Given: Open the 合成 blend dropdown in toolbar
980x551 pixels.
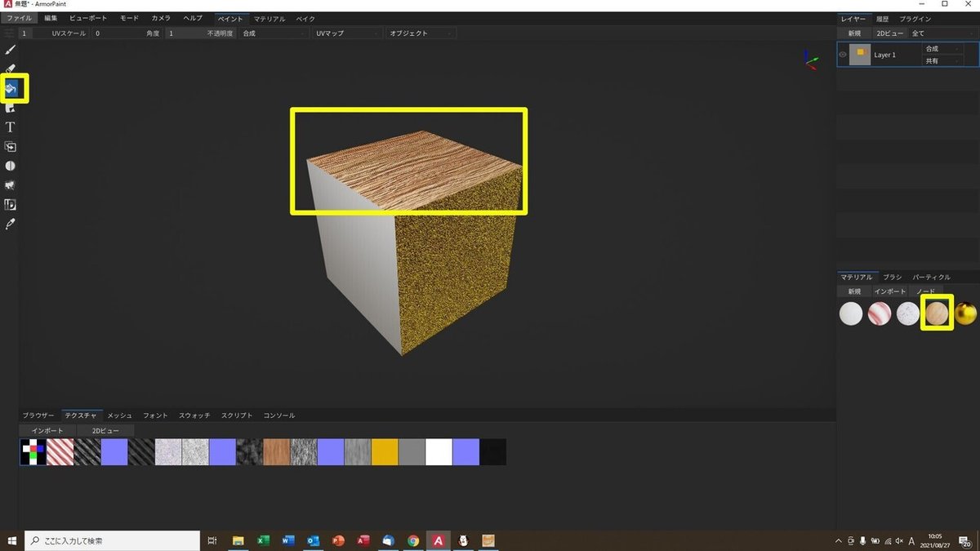Looking at the screenshot, I should (x=274, y=33).
